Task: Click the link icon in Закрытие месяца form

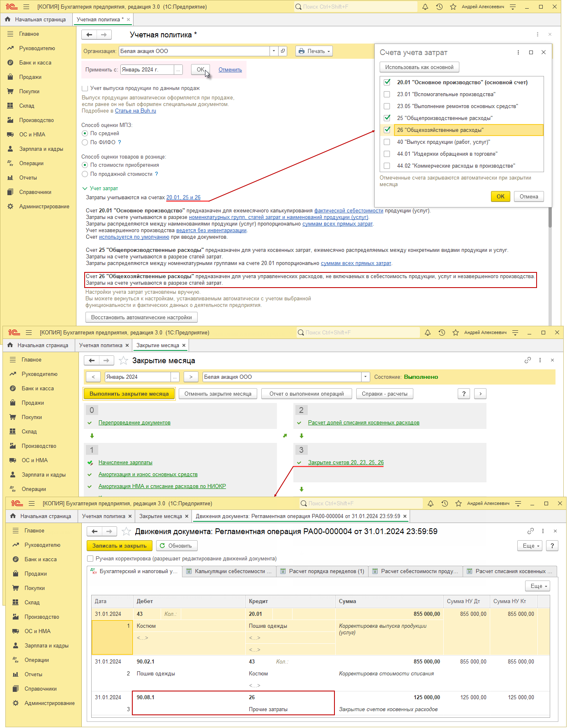Action: pyautogui.click(x=528, y=360)
